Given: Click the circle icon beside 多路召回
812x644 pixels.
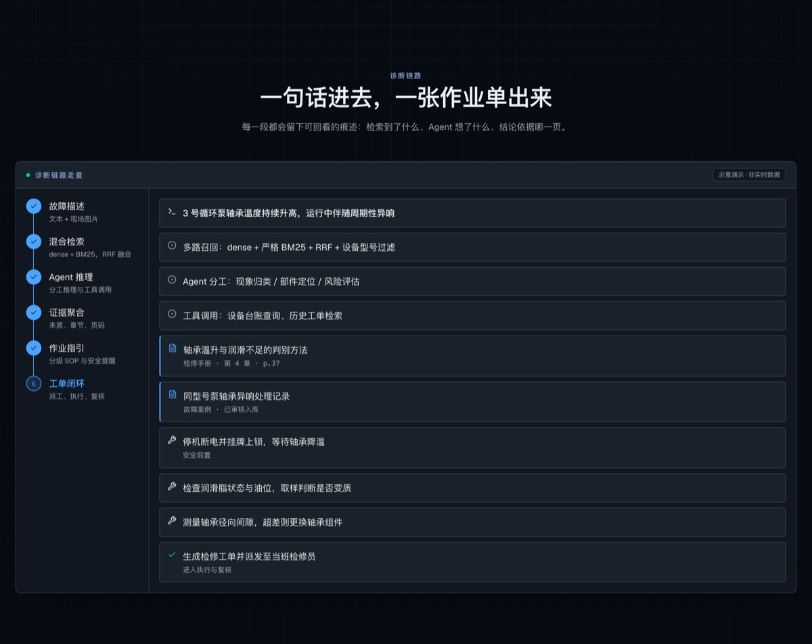Looking at the screenshot, I should (172, 246).
